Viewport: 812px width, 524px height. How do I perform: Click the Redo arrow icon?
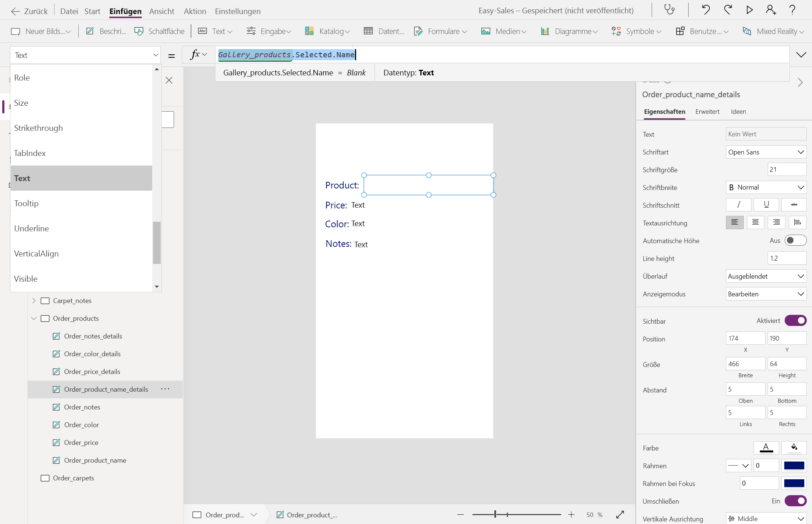[728, 10]
